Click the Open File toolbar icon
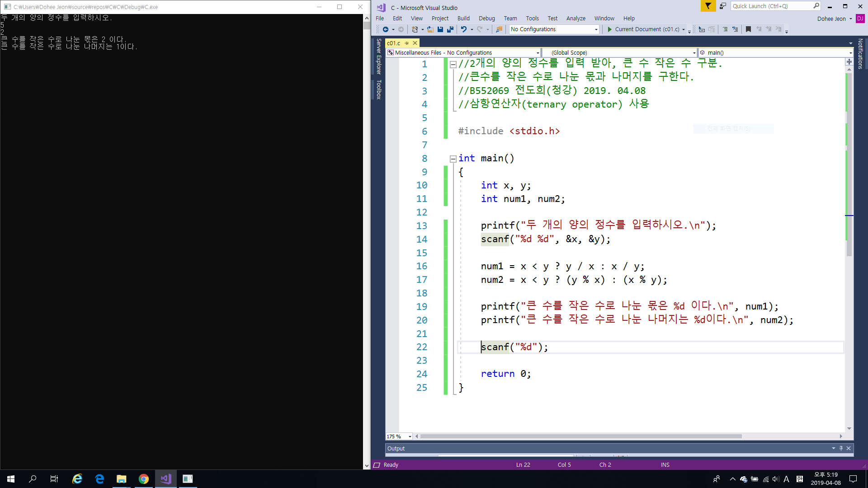Viewport: 868px width, 488px height. 430,29
